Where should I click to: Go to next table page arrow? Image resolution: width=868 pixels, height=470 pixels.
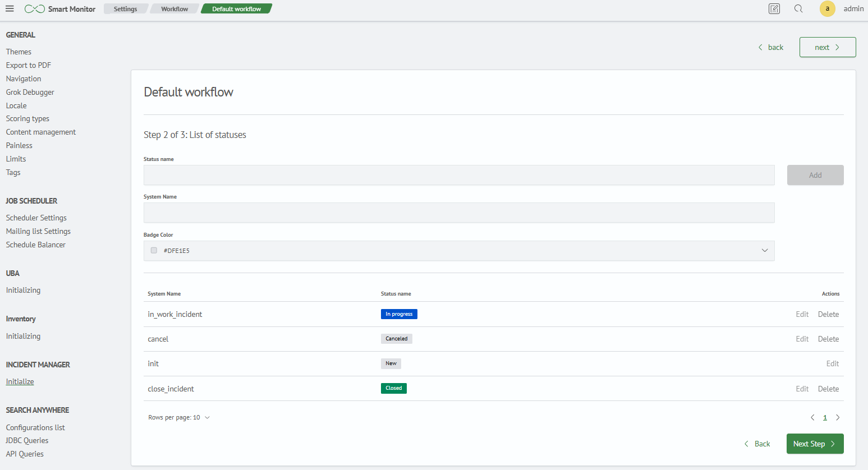[x=838, y=417]
